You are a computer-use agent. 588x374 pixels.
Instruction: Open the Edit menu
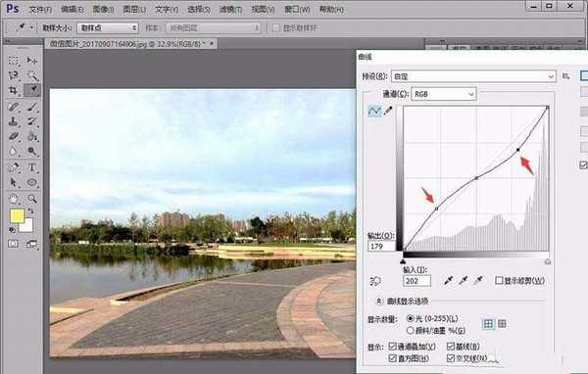point(73,10)
